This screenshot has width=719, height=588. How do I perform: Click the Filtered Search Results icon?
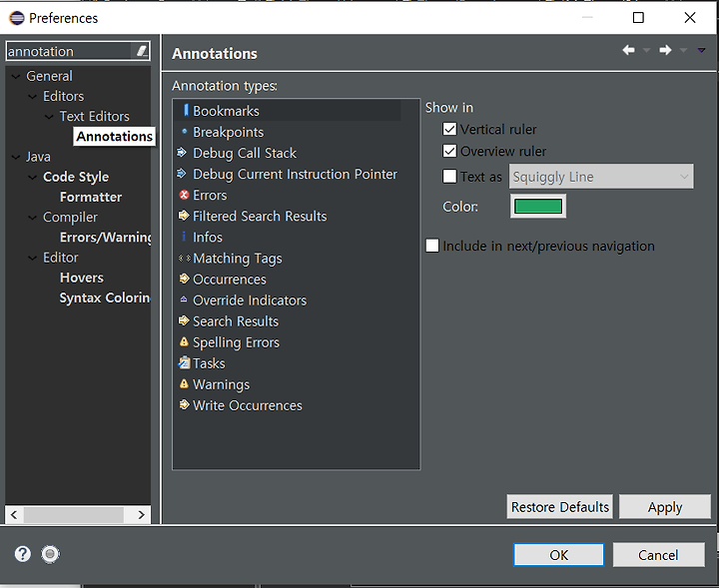(x=184, y=216)
